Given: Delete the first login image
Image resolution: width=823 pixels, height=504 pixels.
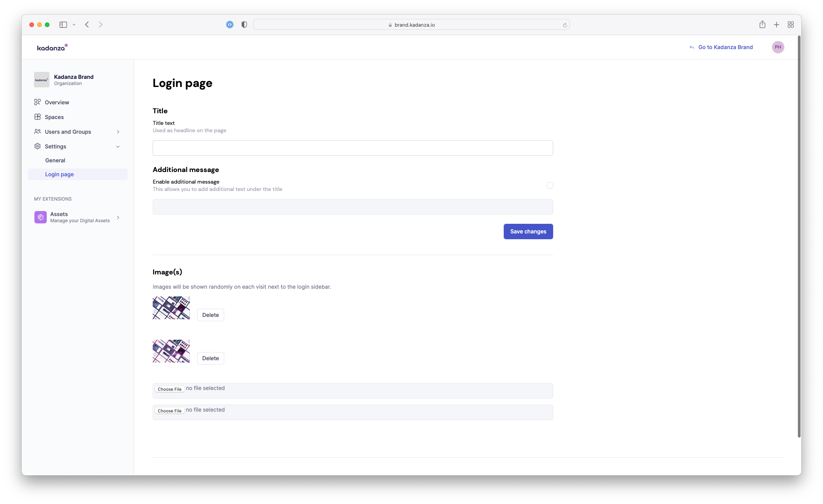Looking at the screenshot, I should click(x=210, y=315).
